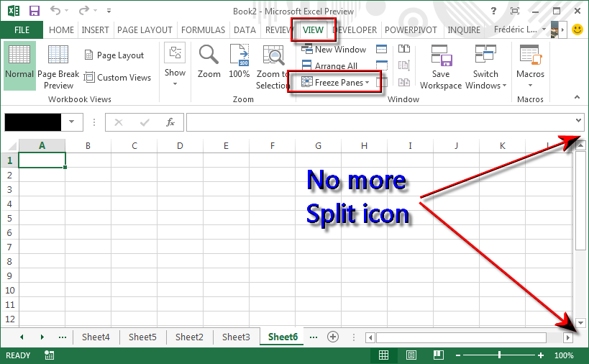This screenshot has height=364, width=589.
Task: Click horizontal scrollbar right arrow
Action: click(x=568, y=337)
